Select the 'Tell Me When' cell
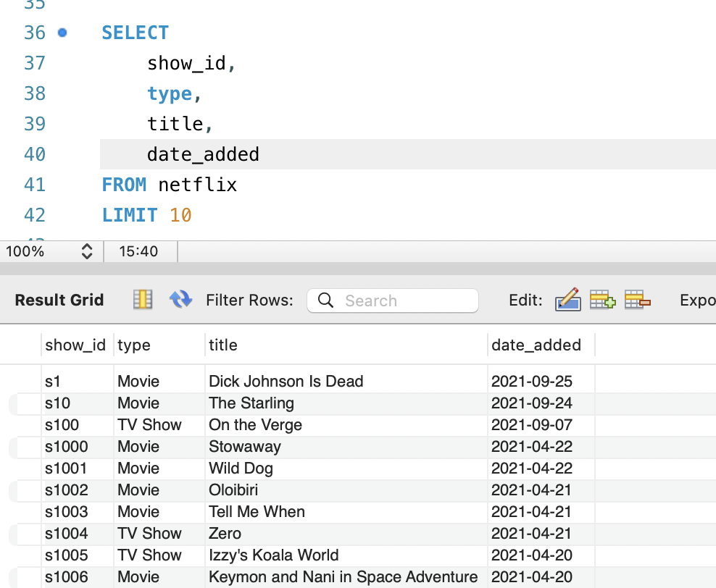Image resolution: width=716 pixels, height=588 pixels. 346,512
